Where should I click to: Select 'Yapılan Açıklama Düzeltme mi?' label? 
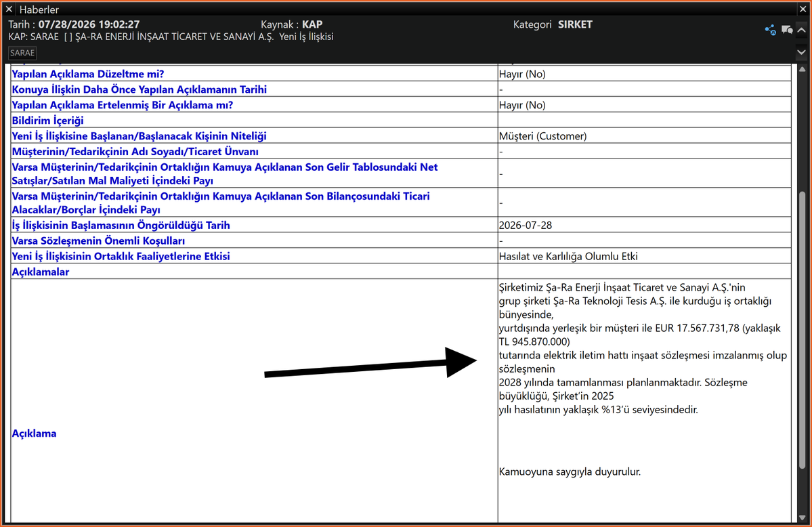click(x=87, y=74)
